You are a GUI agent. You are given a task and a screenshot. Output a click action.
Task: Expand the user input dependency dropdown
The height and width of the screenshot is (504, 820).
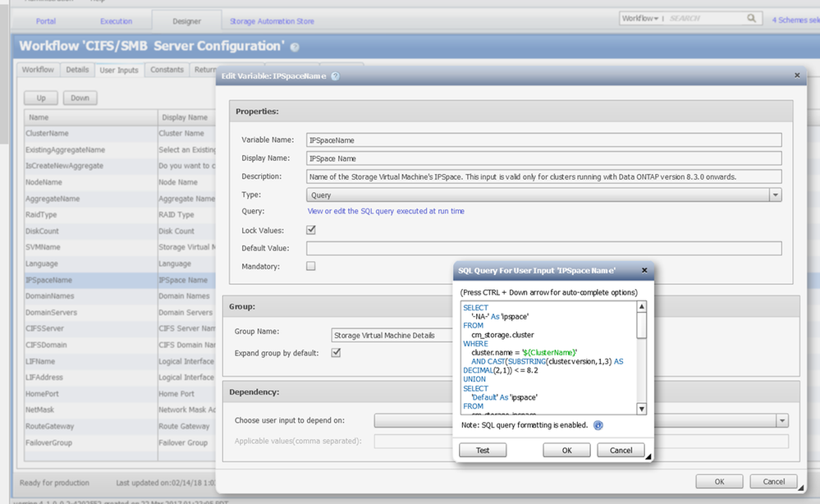point(782,420)
